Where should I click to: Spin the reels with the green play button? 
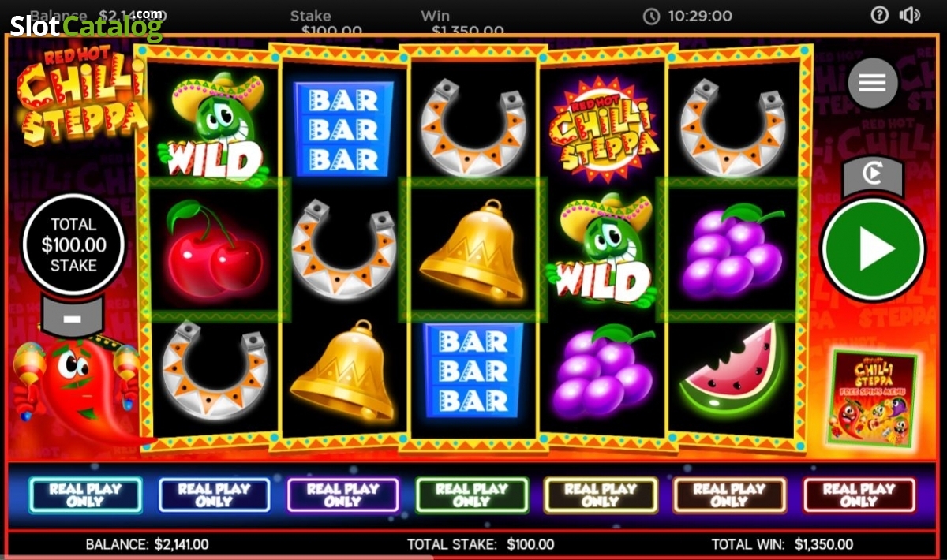pos(872,249)
